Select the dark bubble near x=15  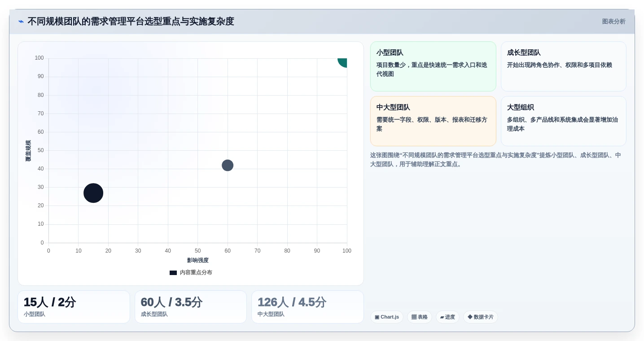coord(93,193)
